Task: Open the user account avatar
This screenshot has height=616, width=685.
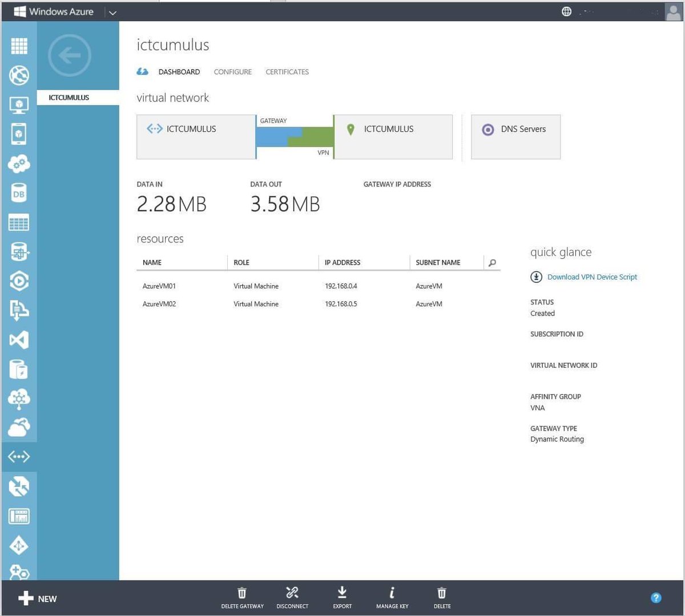Action: tap(674, 12)
